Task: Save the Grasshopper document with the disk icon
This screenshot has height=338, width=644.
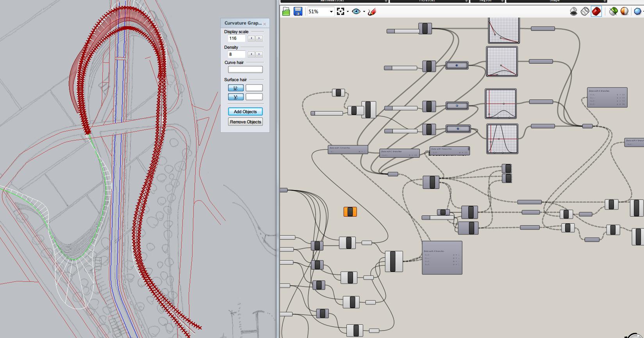Action: (298, 12)
